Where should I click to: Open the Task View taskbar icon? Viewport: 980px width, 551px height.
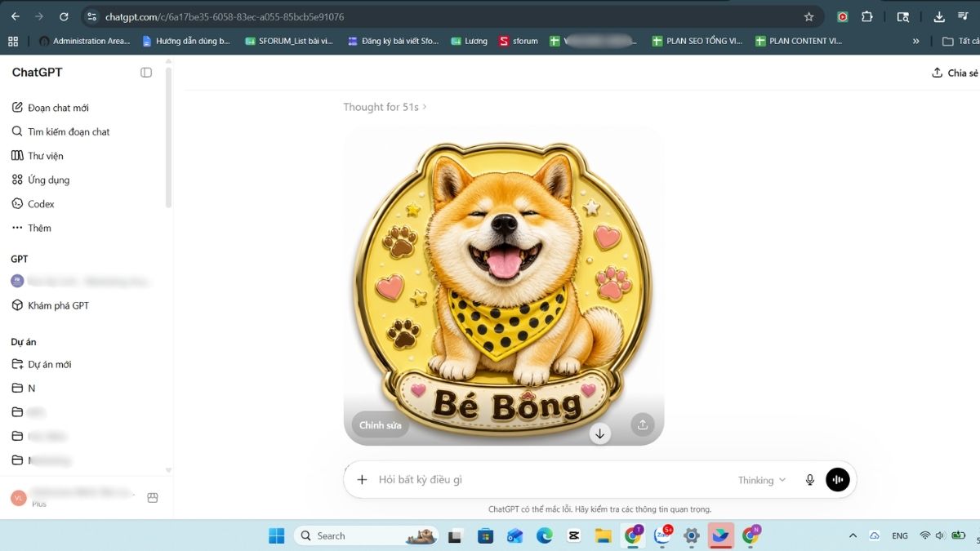(456, 535)
